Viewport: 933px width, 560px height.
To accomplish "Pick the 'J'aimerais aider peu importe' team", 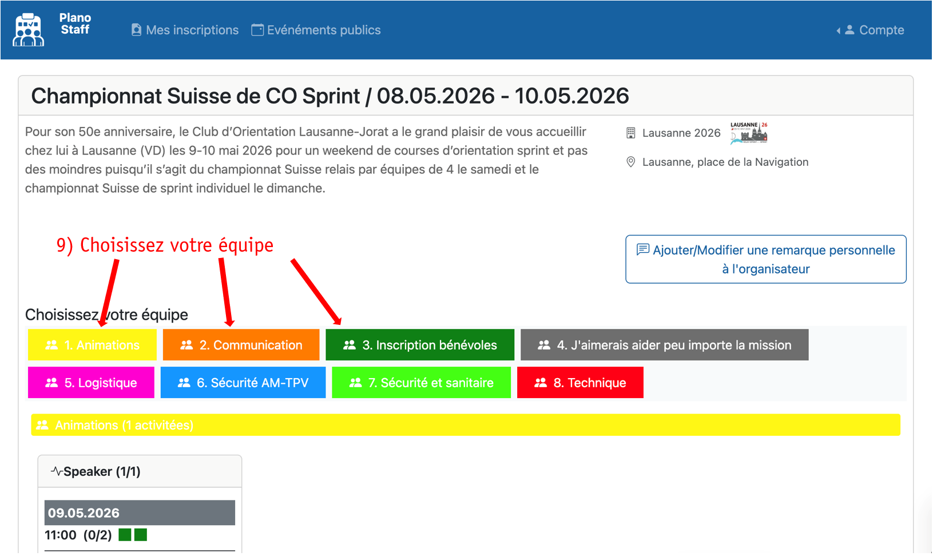I will (664, 345).
